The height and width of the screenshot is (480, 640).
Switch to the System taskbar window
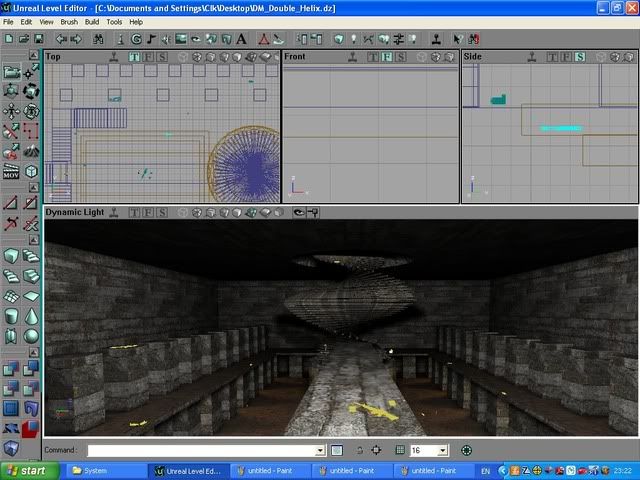(105, 470)
